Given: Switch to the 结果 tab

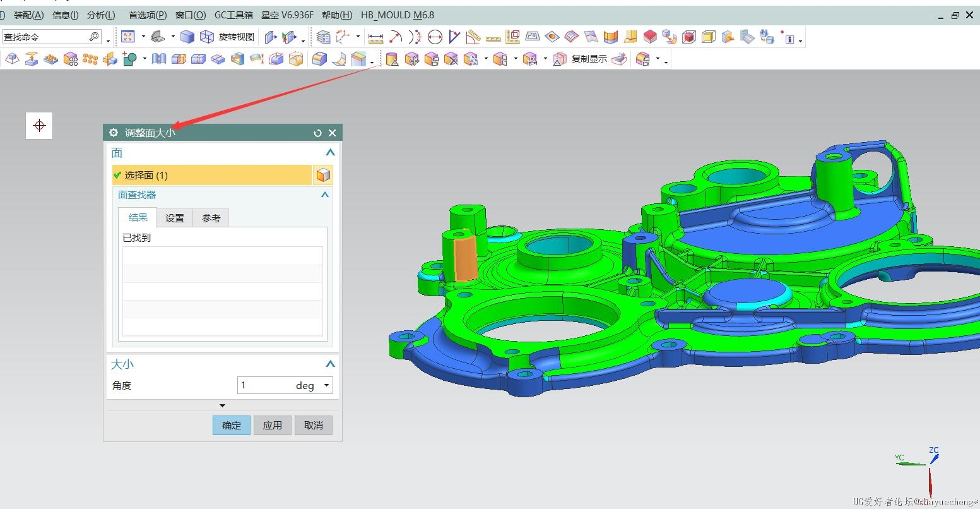Looking at the screenshot, I should point(138,217).
